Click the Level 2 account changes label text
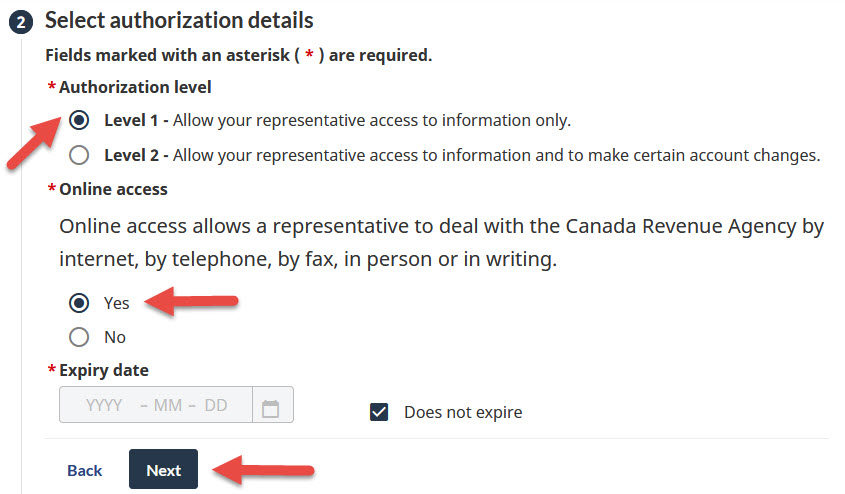 click(x=461, y=155)
